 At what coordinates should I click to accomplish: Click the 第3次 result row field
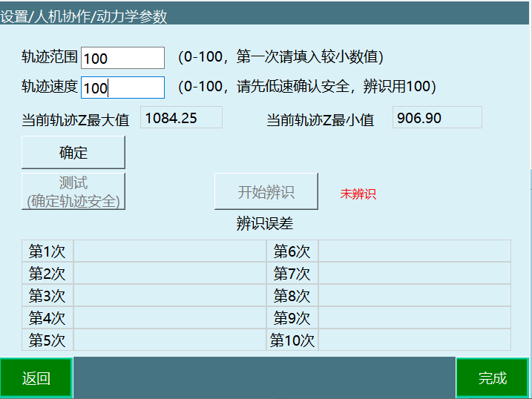tap(169, 295)
